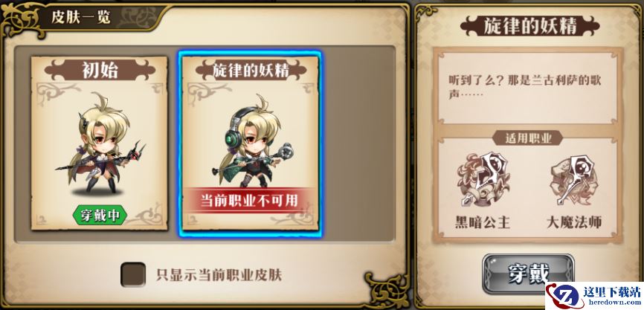
Task: Click the 适用职业 ribbon label
Action: click(x=528, y=138)
